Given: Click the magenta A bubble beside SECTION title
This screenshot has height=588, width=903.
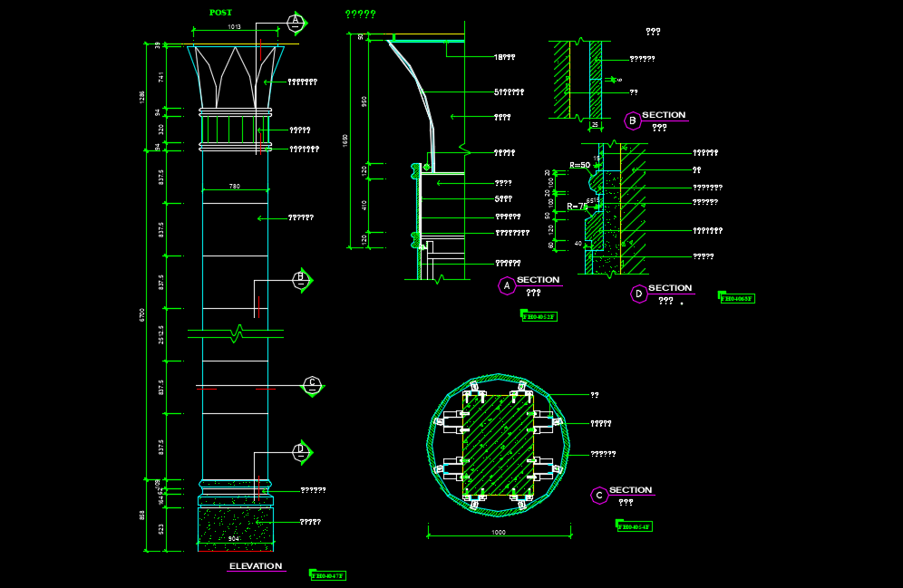Looking at the screenshot, I should point(507,286).
